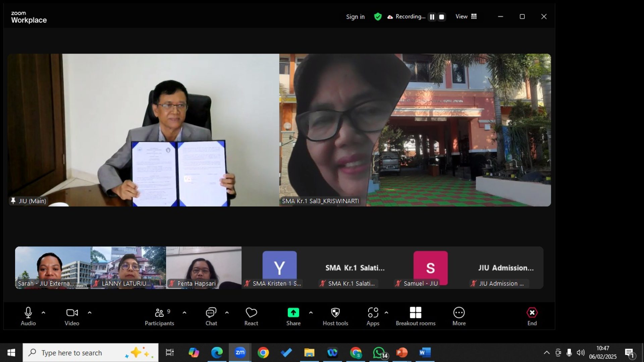Click the encryption shield icon
The height and width of the screenshot is (362, 644).
point(378,17)
